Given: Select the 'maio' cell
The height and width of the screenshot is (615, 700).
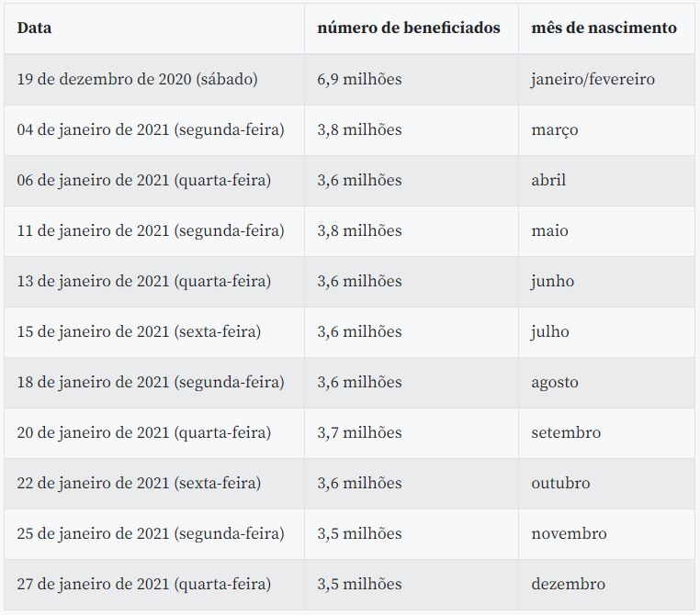Looking at the screenshot, I should pyautogui.click(x=549, y=230).
